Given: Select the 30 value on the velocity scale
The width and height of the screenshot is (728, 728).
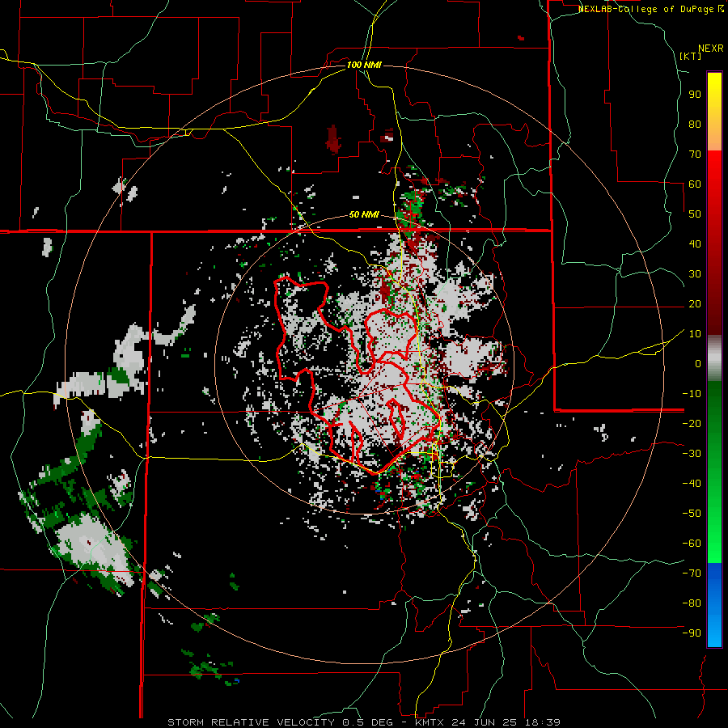Looking at the screenshot, I should (695, 274).
